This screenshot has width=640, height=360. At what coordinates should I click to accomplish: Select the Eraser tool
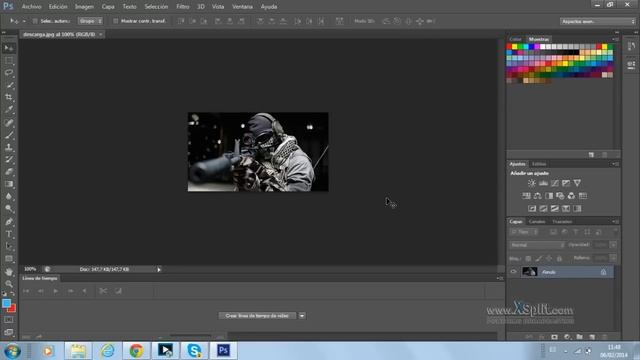9,172
